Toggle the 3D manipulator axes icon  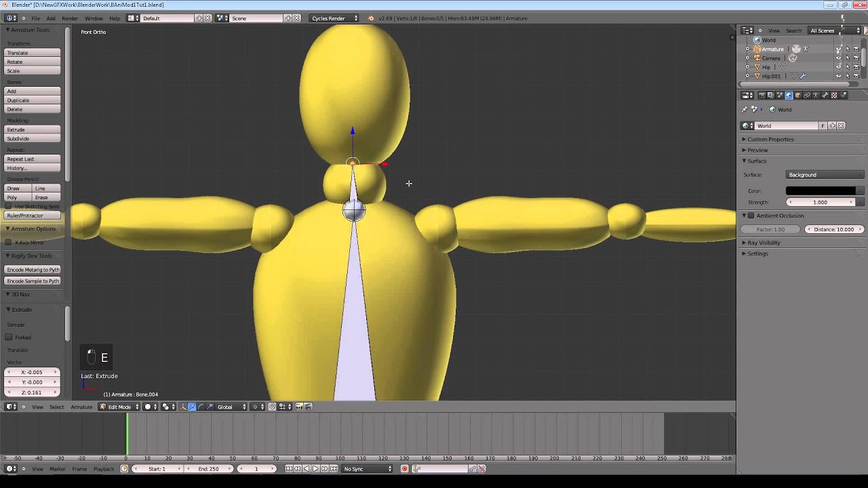click(x=182, y=407)
